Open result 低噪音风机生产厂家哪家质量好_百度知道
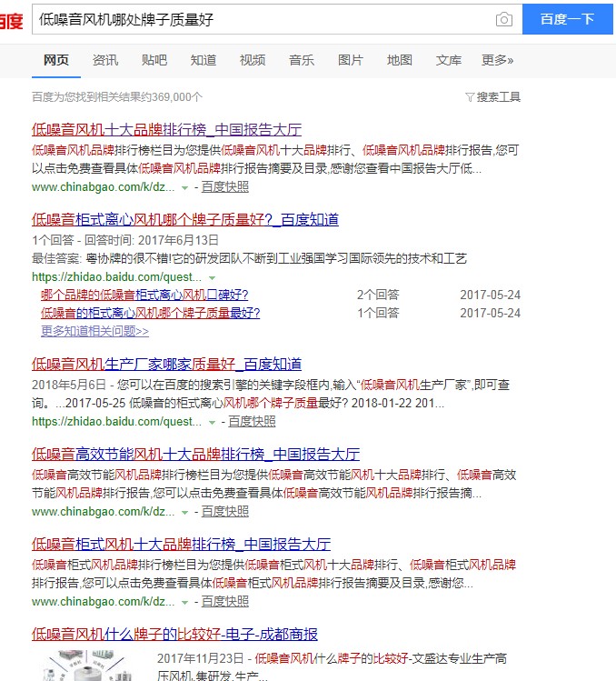This screenshot has height=681, width=616. (166, 364)
